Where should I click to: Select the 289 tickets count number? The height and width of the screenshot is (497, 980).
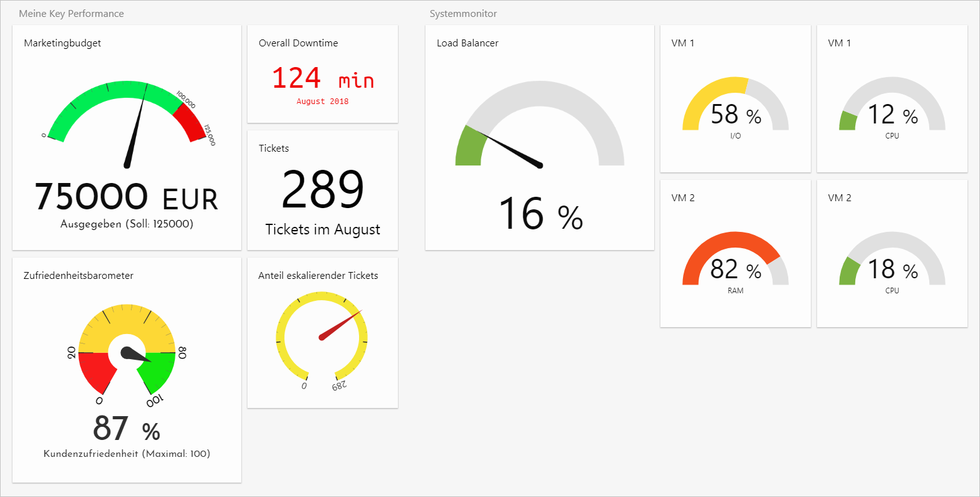(323, 189)
